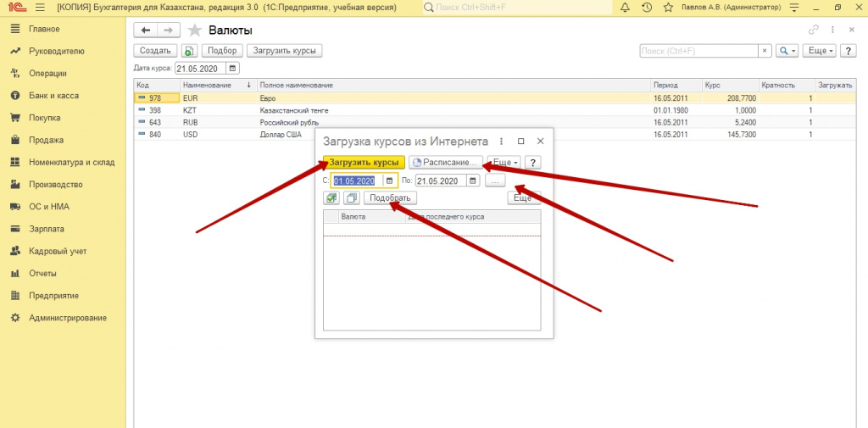Open the dialog's three-dot options menu
This screenshot has width=868, height=428.
point(502,142)
